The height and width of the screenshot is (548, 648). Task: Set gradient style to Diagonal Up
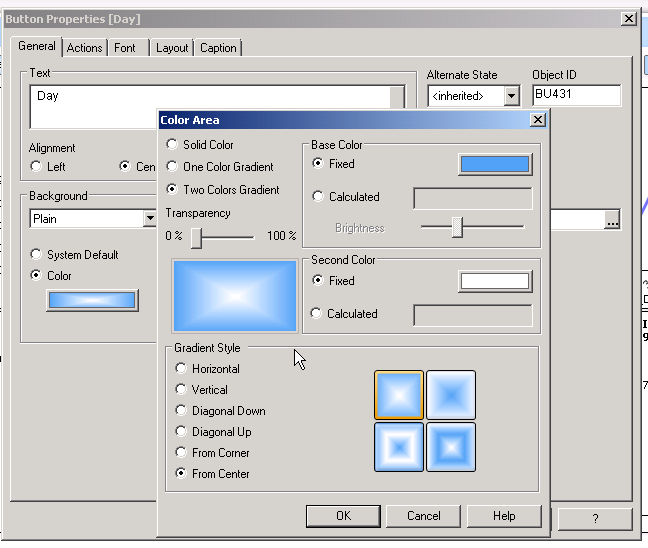coord(213,431)
